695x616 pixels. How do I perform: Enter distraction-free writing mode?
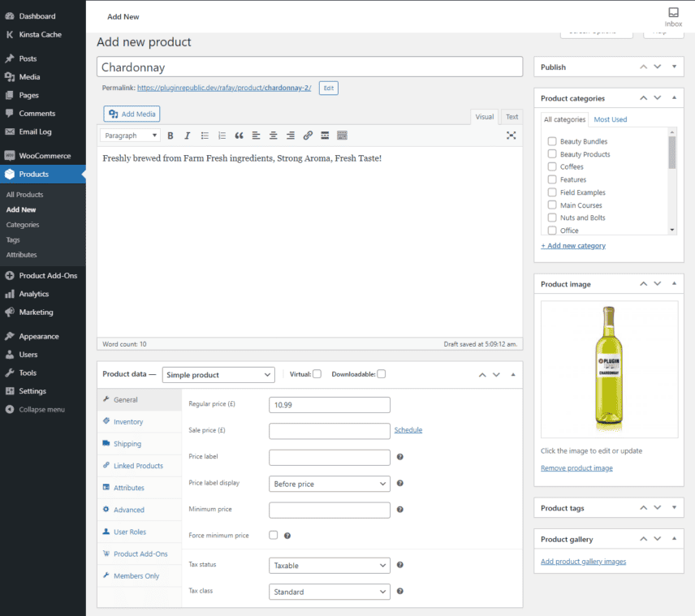click(x=511, y=136)
